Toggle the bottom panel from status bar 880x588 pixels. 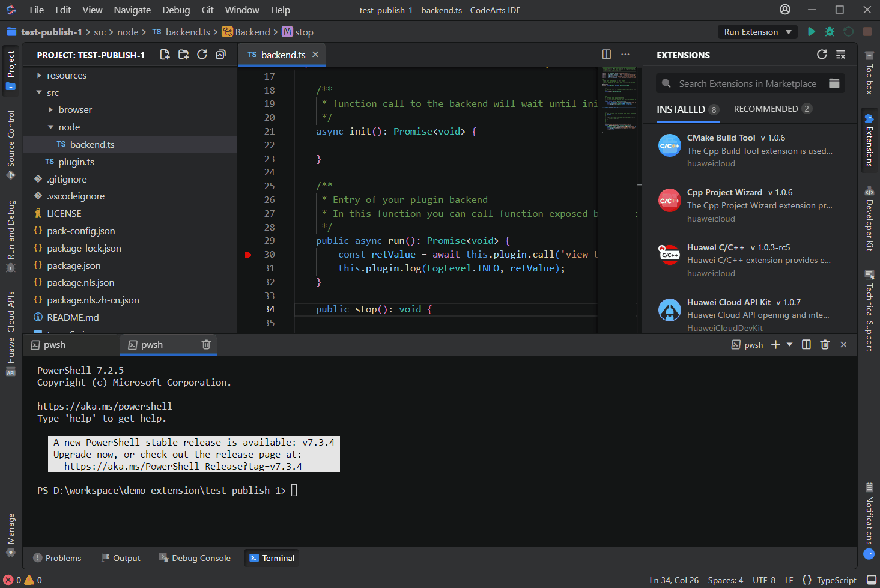872,580
